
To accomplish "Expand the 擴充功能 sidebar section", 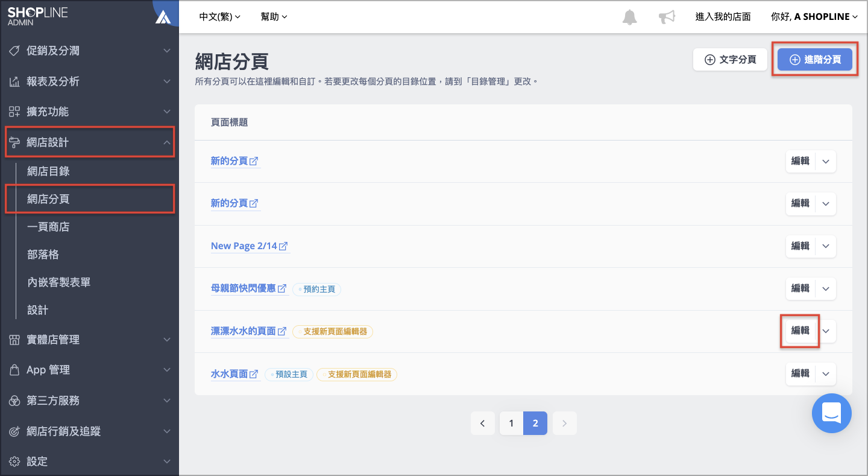I will 167,112.
